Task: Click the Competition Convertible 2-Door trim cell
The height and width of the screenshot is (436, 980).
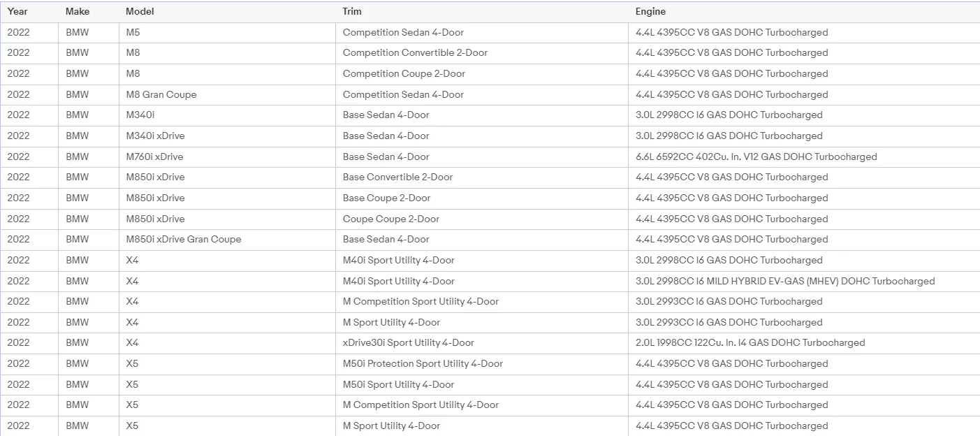Action: click(482, 53)
